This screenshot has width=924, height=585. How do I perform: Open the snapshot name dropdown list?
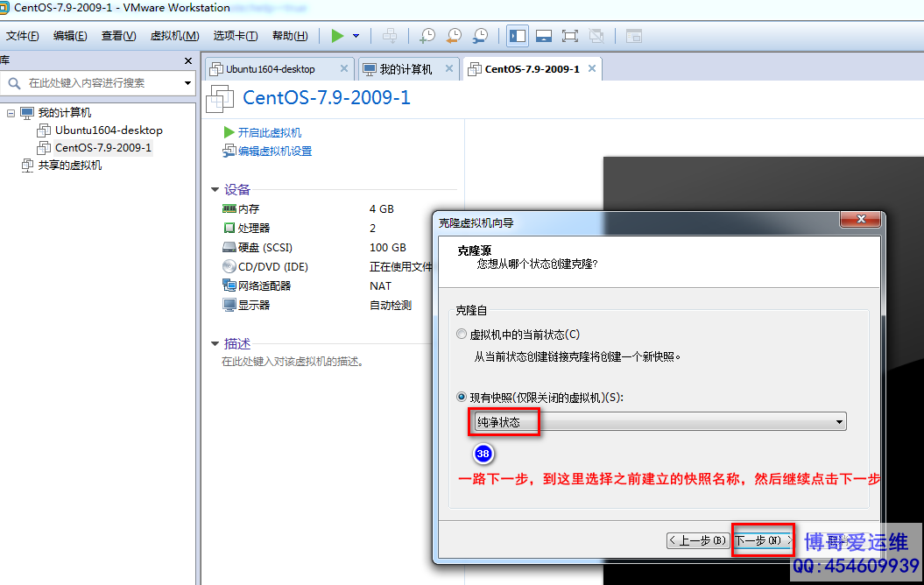pyautogui.click(x=839, y=422)
